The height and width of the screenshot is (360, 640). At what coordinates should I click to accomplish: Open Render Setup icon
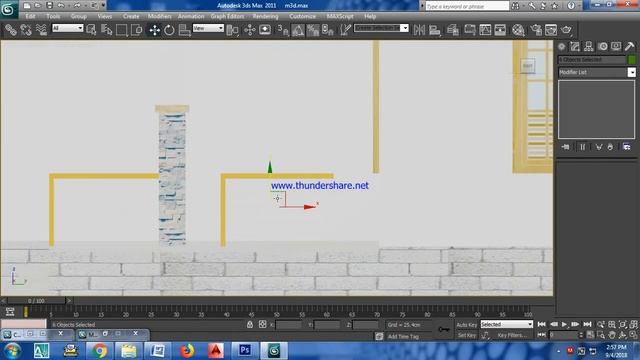pos(536,30)
